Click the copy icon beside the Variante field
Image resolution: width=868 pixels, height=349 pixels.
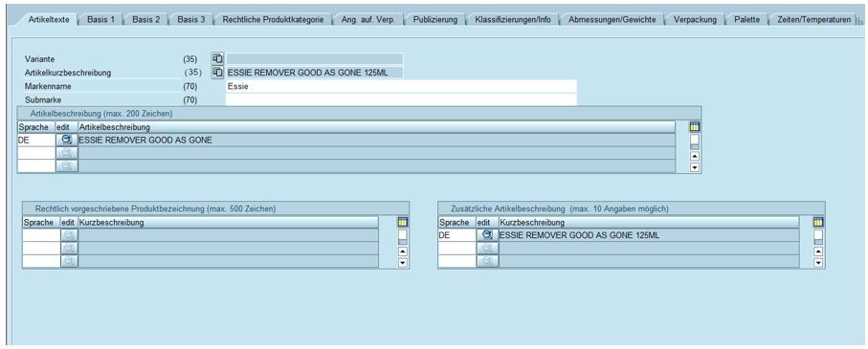click(x=218, y=58)
